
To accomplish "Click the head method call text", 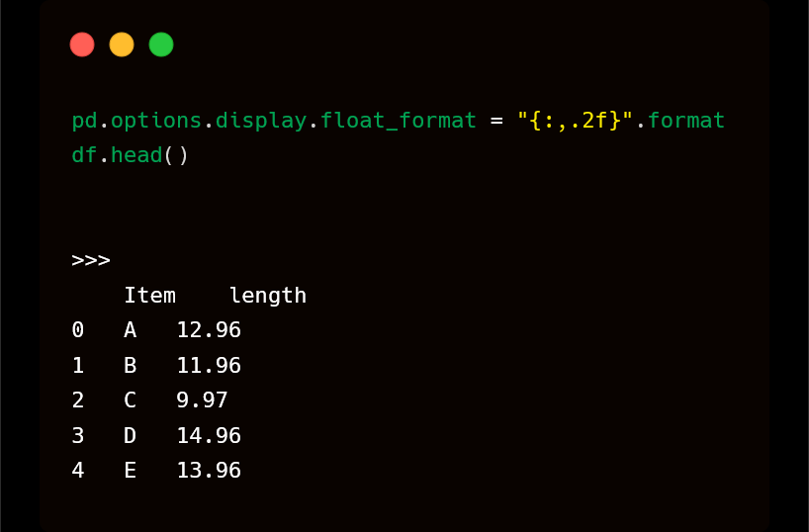I will (136, 155).
